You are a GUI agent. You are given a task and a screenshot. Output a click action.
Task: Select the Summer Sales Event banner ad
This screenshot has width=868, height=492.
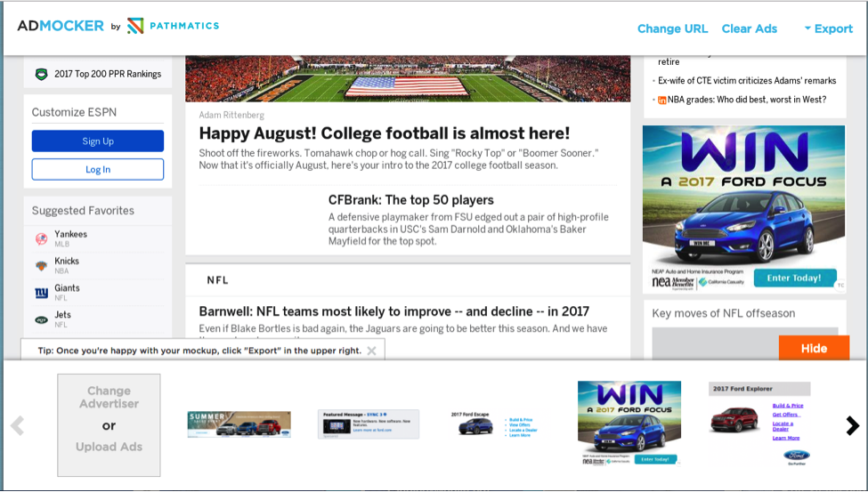pos(239,424)
